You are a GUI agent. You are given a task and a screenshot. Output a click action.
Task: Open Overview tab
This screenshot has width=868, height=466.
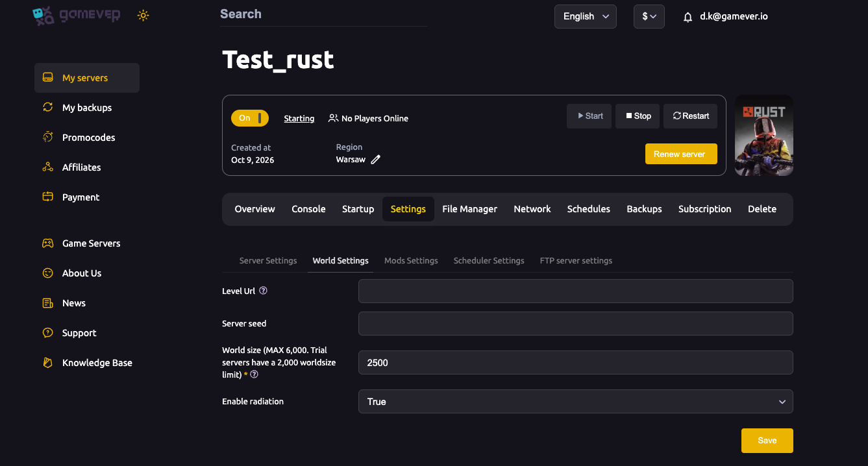click(x=254, y=209)
